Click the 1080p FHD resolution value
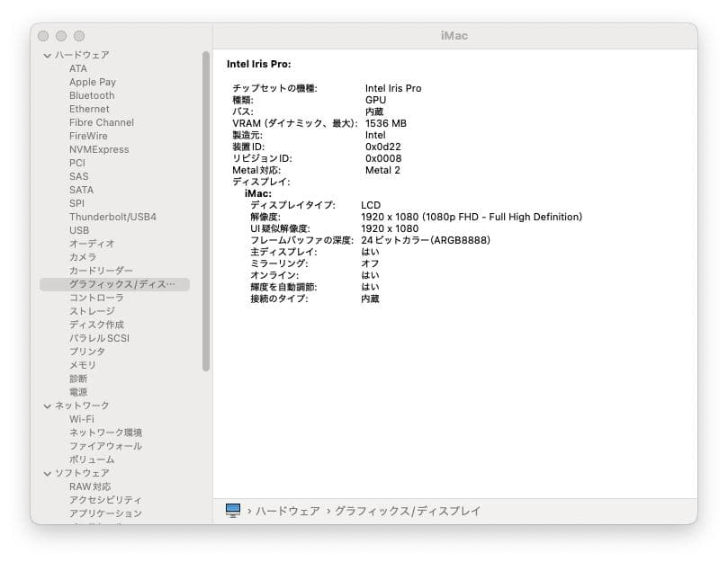Screen dimensions: 728x562 click(472, 217)
